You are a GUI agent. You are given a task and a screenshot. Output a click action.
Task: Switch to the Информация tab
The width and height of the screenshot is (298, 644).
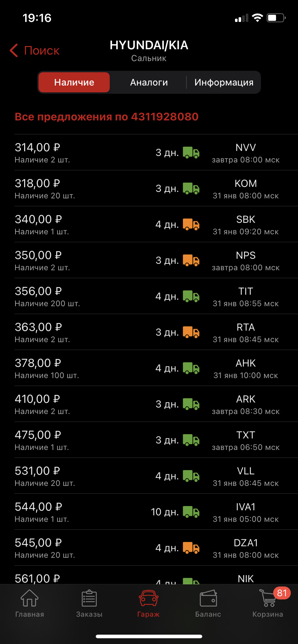tap(224, 82)
